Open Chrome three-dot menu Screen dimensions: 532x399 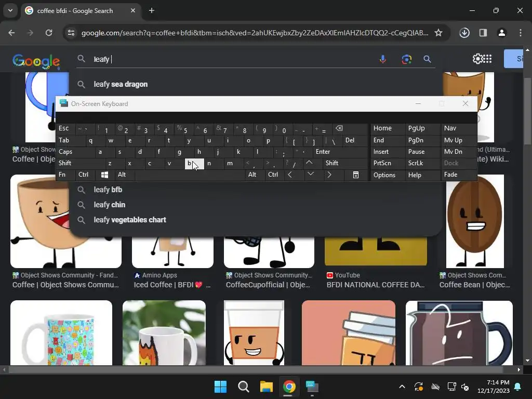pos(521,33)
